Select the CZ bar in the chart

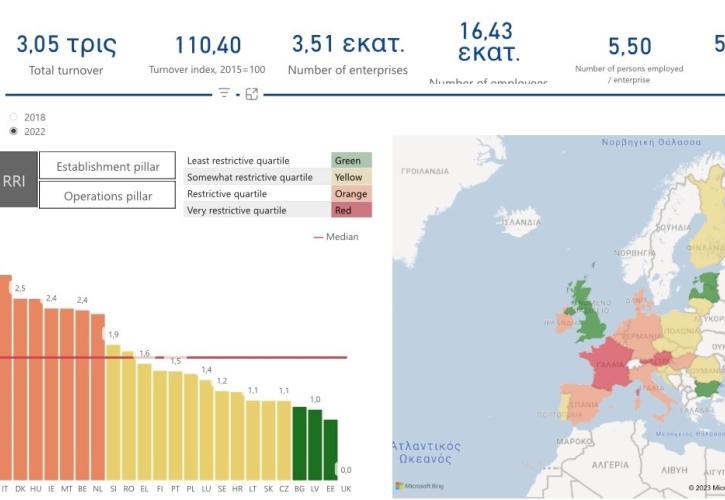[284, 440]
